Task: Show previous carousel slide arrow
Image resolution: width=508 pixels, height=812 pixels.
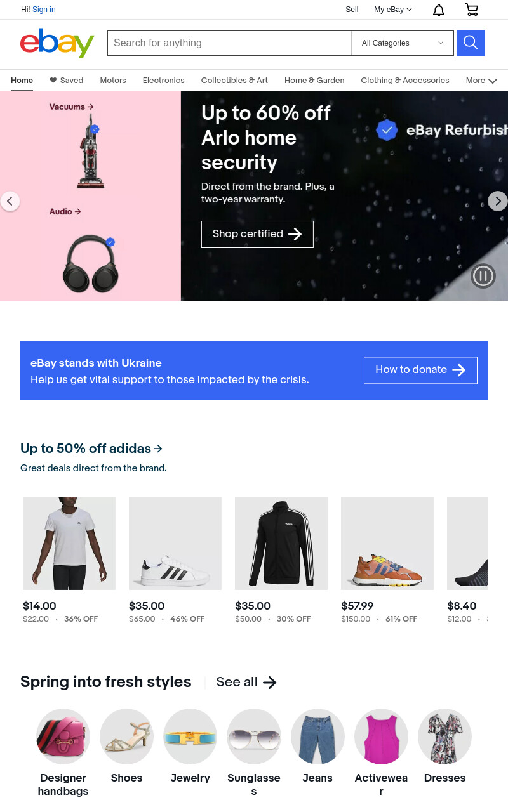Action: (10, 201)
